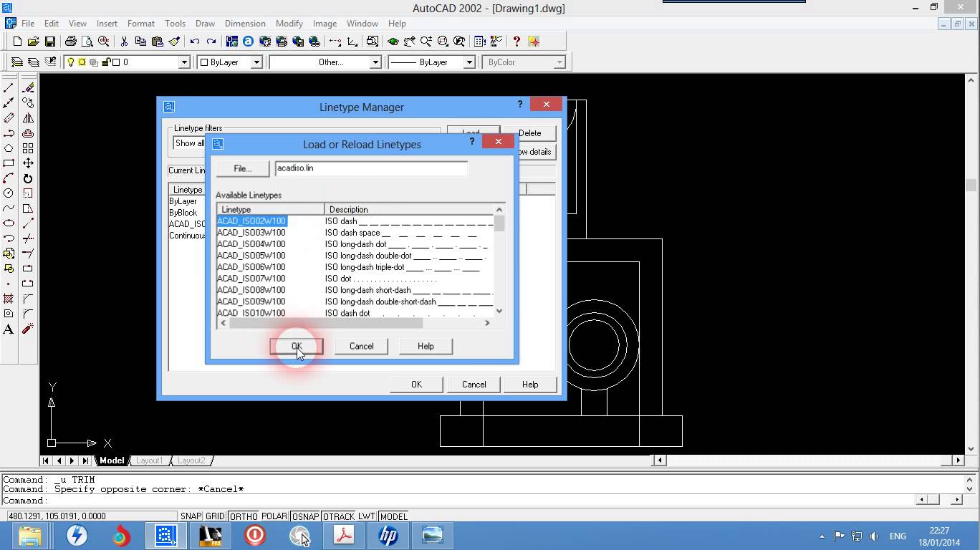Open Adobe Reader from the taskbar
980x550 pixels.
[343, 536]
